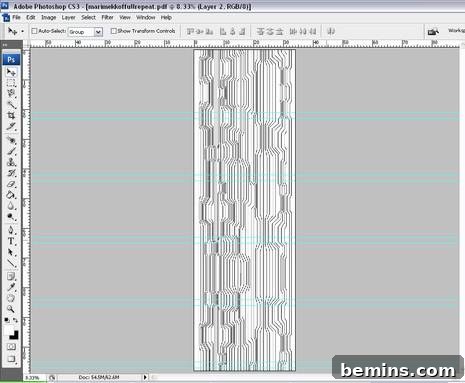Select the Blur tool
Screen dimensions: 465x383
11,206
